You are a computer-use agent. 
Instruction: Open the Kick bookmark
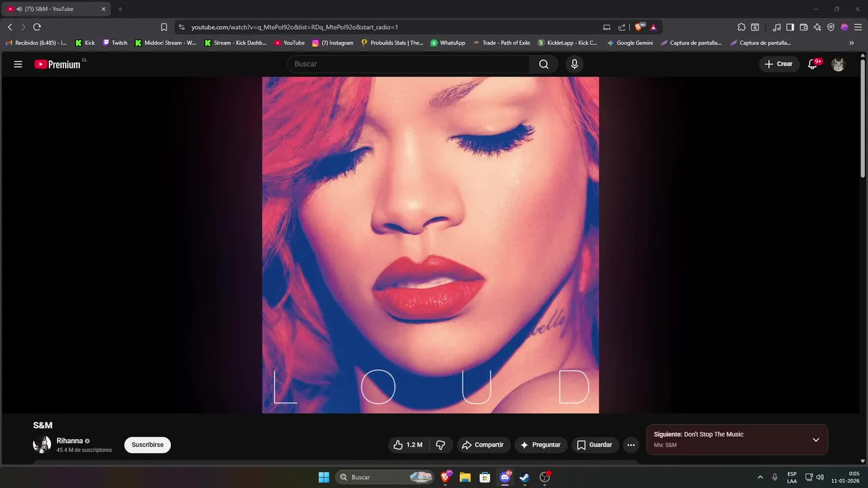pyautogui.click(x=85, y=43)
